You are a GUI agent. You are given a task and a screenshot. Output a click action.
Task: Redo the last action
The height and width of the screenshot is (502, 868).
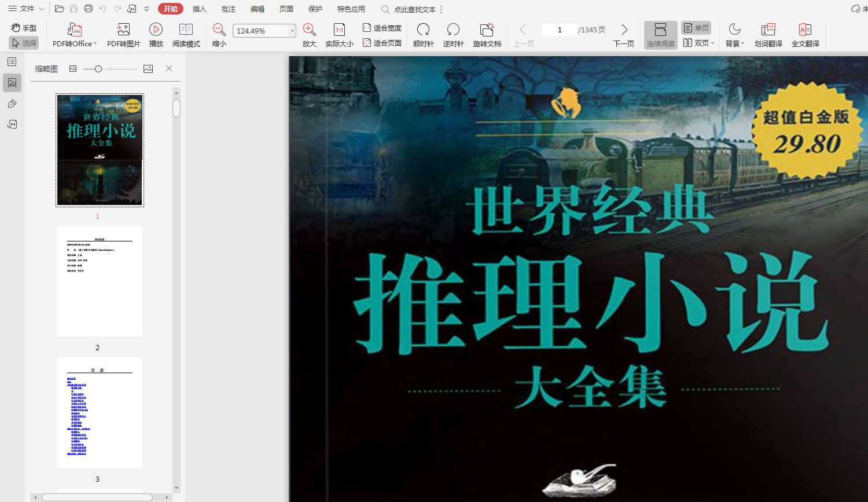[117, 9]
